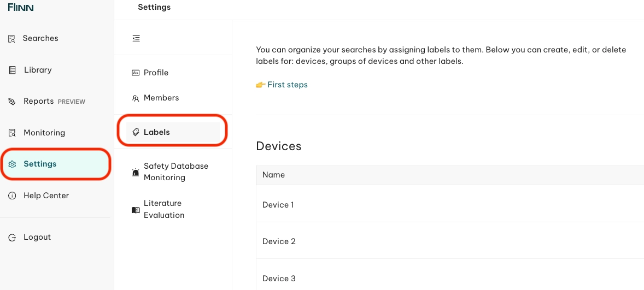Click the Profile card icon

(x=136, y=73)
